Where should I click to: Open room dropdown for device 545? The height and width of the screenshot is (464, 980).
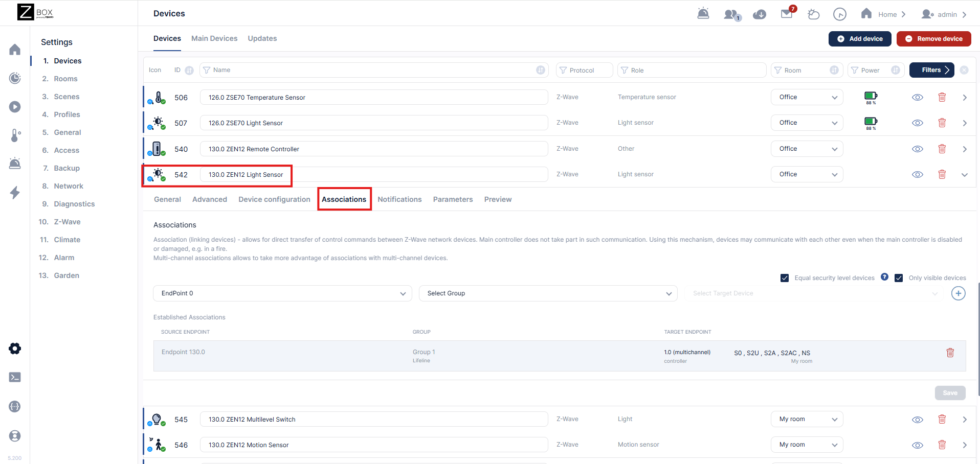click(807, 419)
